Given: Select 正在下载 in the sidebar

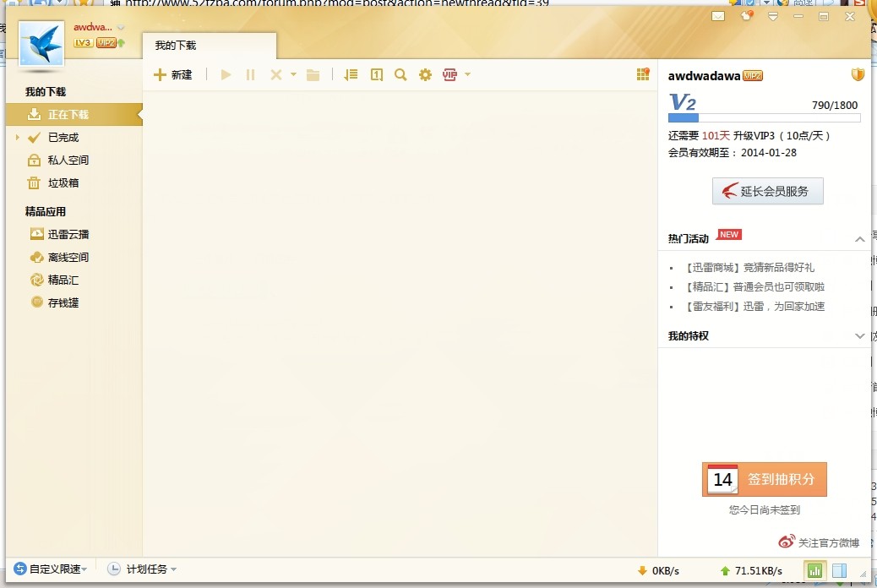Looking at the screenshot, I should click(x=74, y=115).
